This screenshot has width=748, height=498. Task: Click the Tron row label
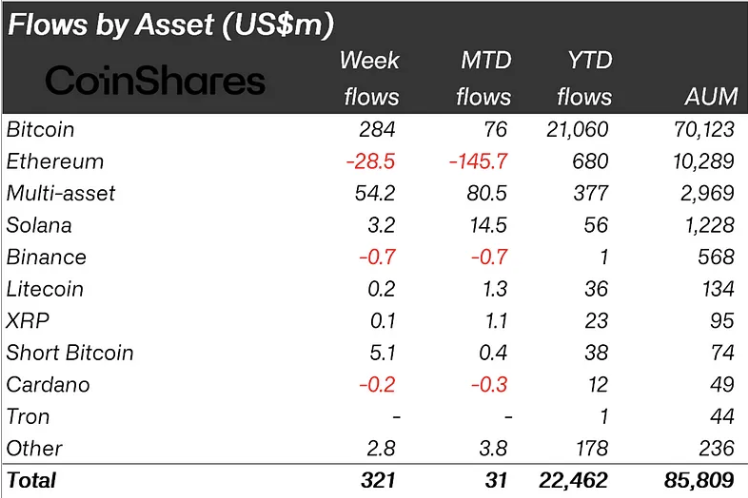point(28,417)
